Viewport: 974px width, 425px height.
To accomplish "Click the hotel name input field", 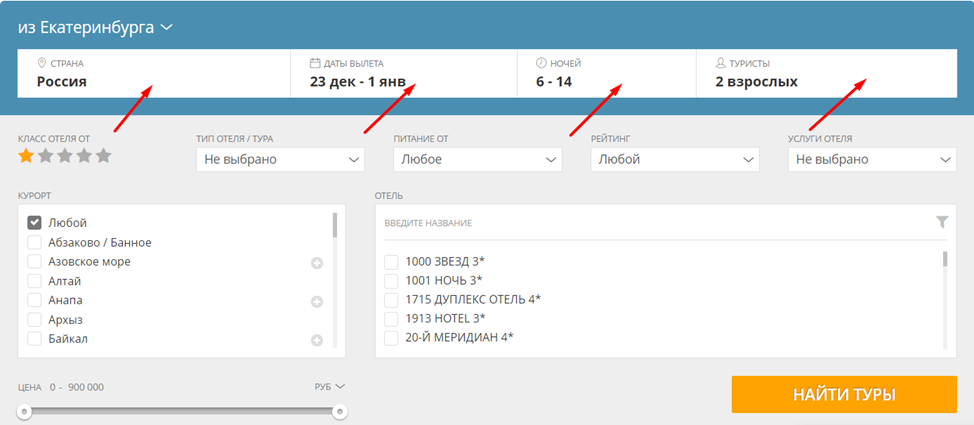I will coord(650,223).
